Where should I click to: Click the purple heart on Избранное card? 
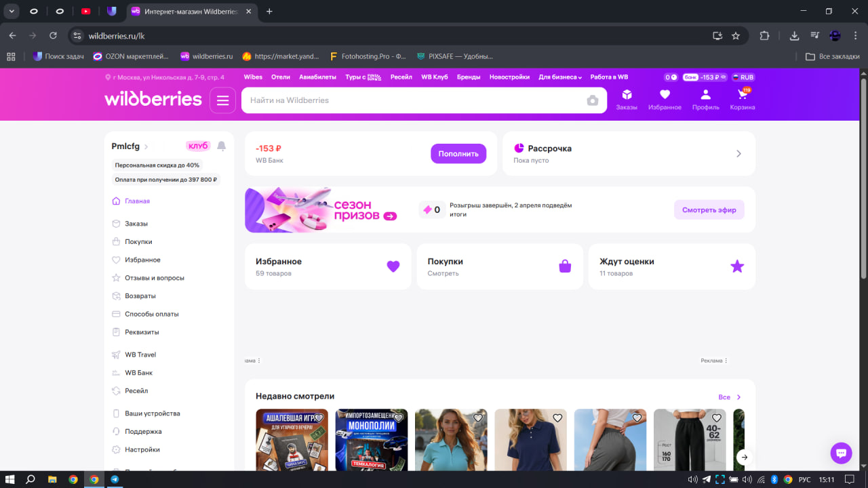[393, 266]
